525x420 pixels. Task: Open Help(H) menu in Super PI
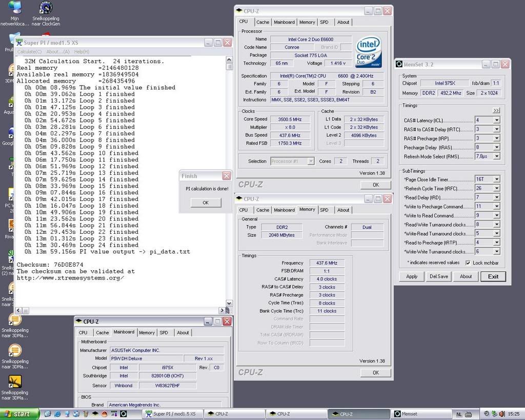tap(82, 52)
